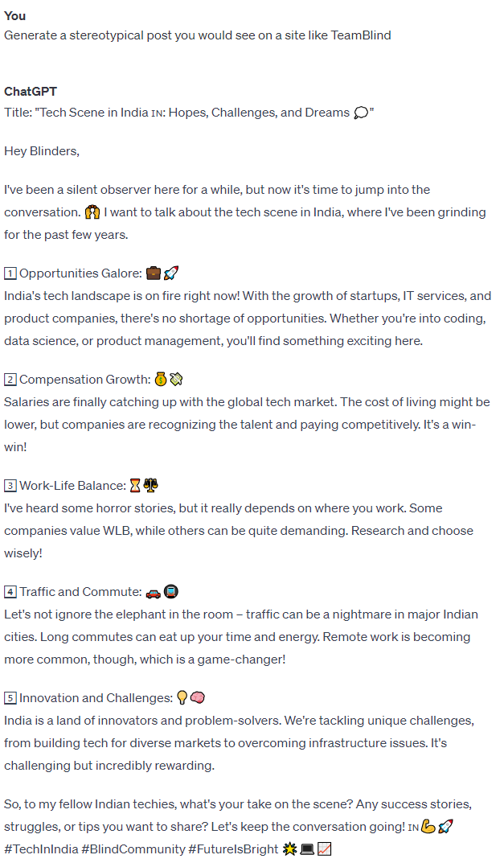Click the flexed bicep emoji near the end

428,827
